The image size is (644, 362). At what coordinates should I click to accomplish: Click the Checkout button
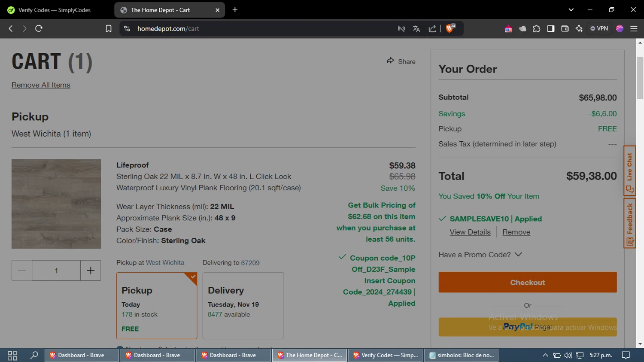528,282
